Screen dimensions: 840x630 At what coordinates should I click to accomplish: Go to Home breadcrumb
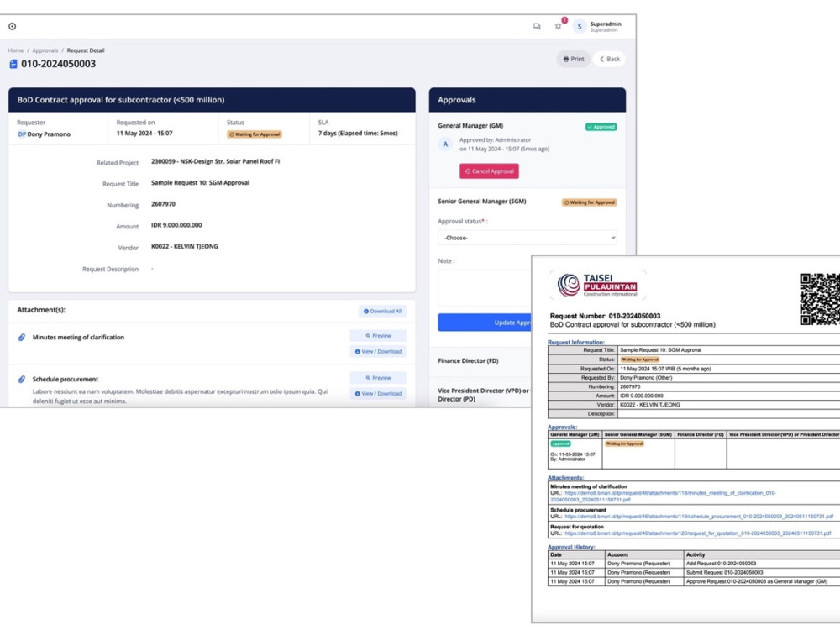pyautogui.click(x=15, y=50)
